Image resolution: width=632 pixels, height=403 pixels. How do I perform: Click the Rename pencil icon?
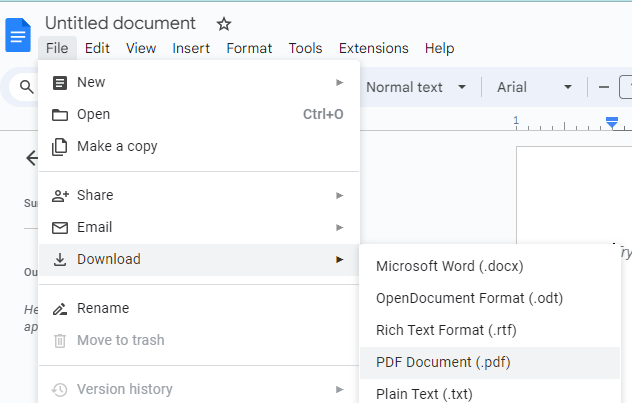click(60, 309)
